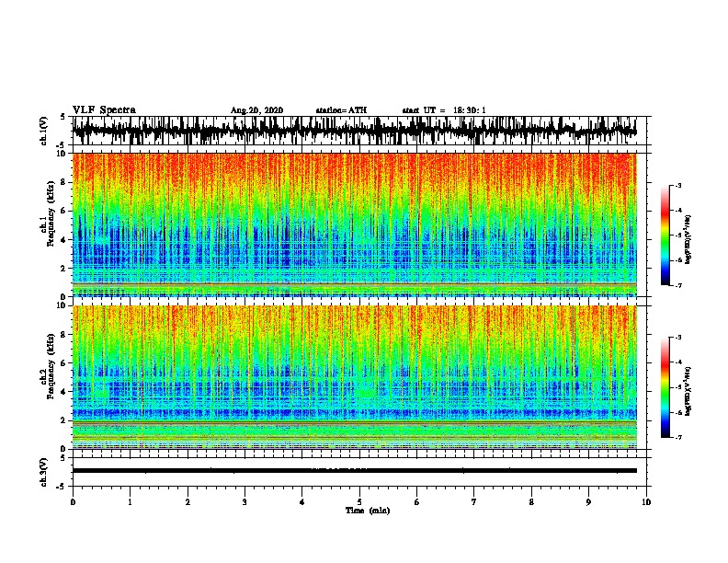Click time axis tick label "9"

coord(588,502)
